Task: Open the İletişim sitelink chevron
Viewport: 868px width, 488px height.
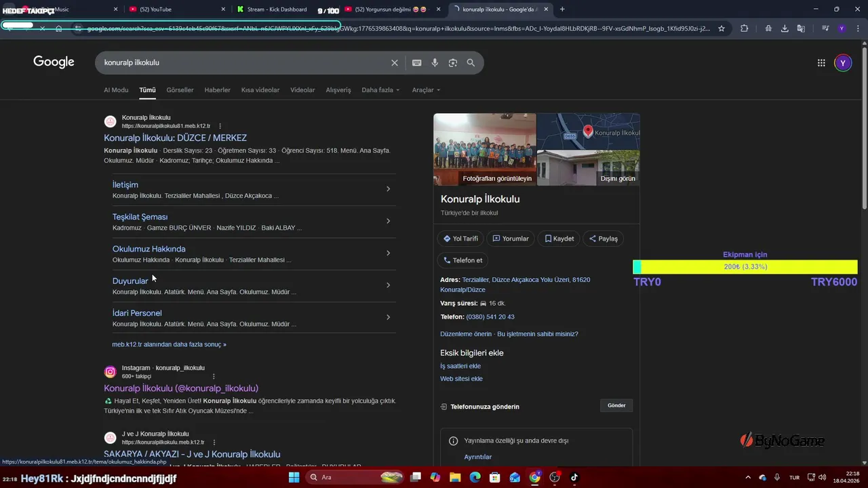Action: [388, 189]
